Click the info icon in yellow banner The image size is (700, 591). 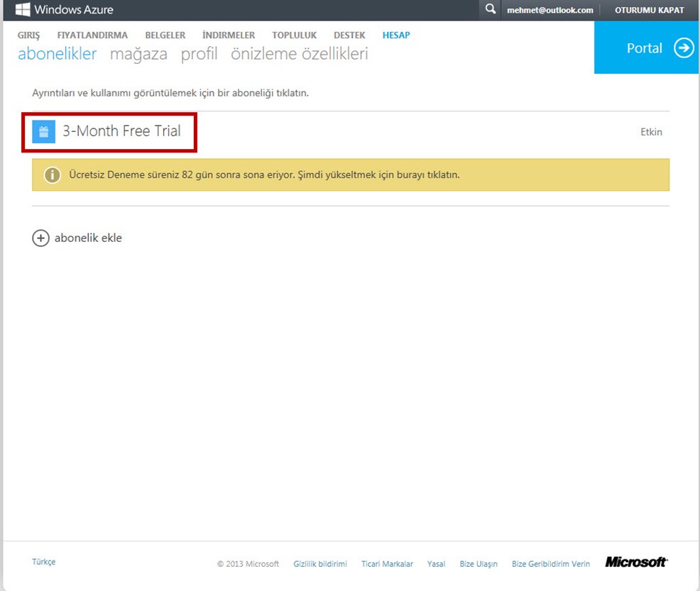[53, 175]
